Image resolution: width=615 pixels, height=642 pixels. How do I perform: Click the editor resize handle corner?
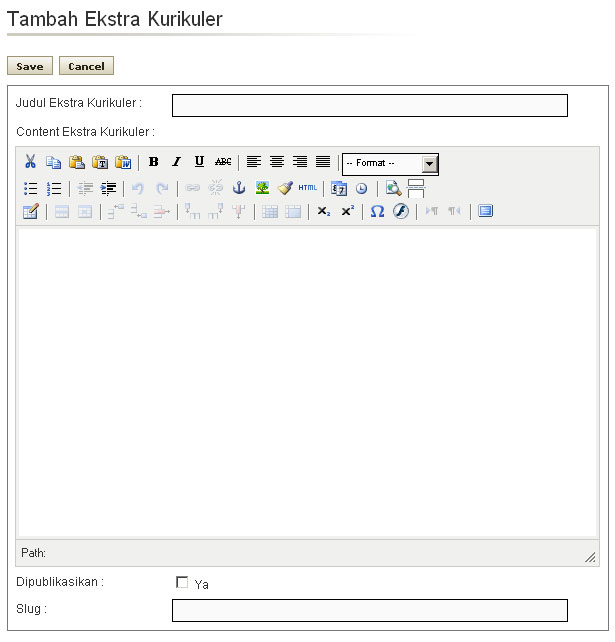click(590, 557)
